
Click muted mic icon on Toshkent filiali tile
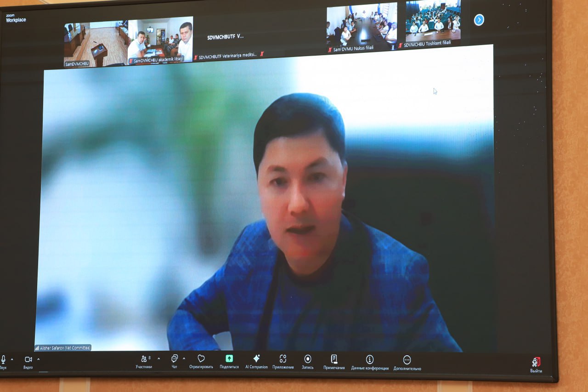click(401, 45)
